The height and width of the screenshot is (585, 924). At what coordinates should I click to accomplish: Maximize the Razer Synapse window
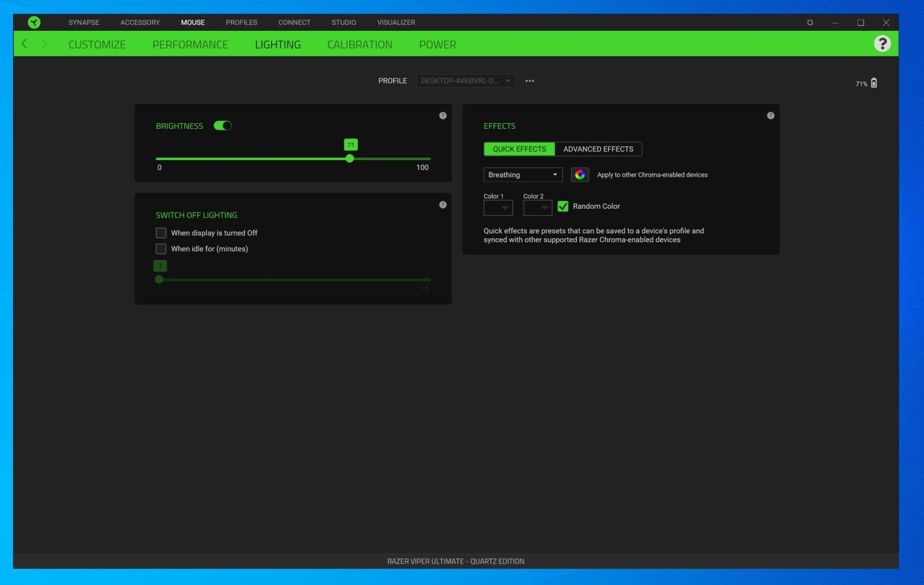(x=861, y=23)
